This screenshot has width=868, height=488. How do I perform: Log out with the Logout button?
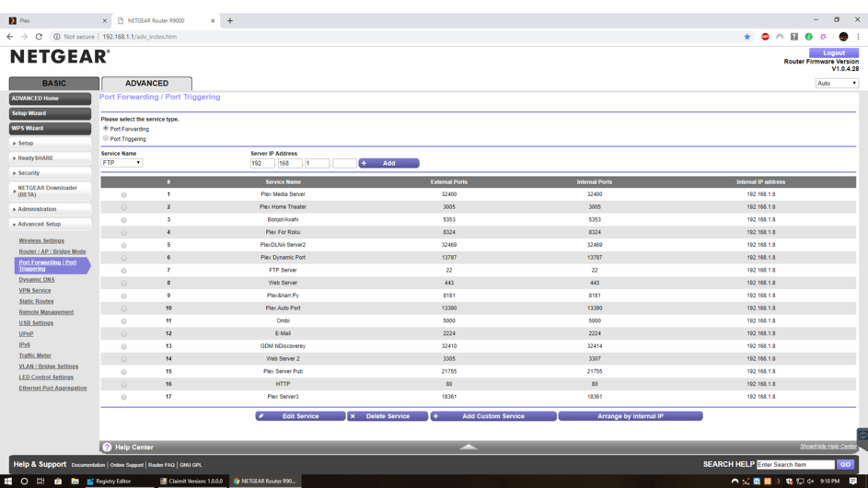click(834, 52)
